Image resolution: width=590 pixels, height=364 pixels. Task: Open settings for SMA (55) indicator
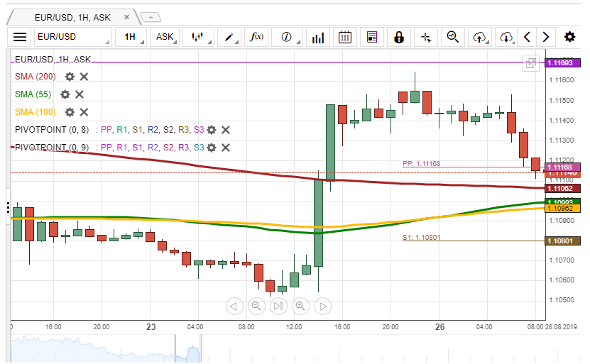[65, 94]
